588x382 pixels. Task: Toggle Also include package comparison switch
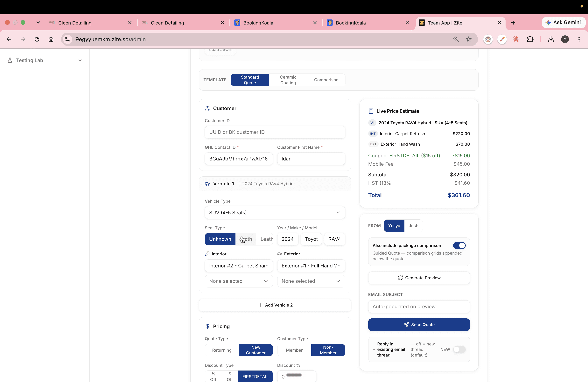[x=459, y=245]
